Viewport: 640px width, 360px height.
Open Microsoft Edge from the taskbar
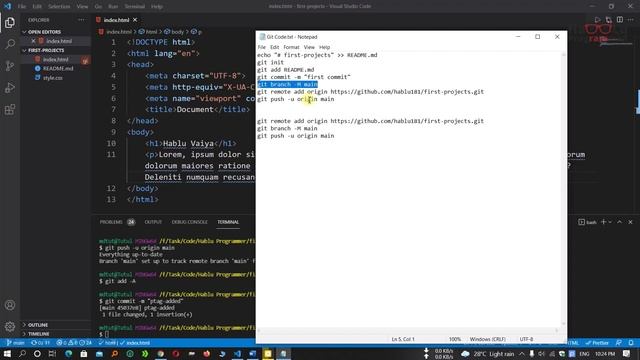(x=68, y=353)
